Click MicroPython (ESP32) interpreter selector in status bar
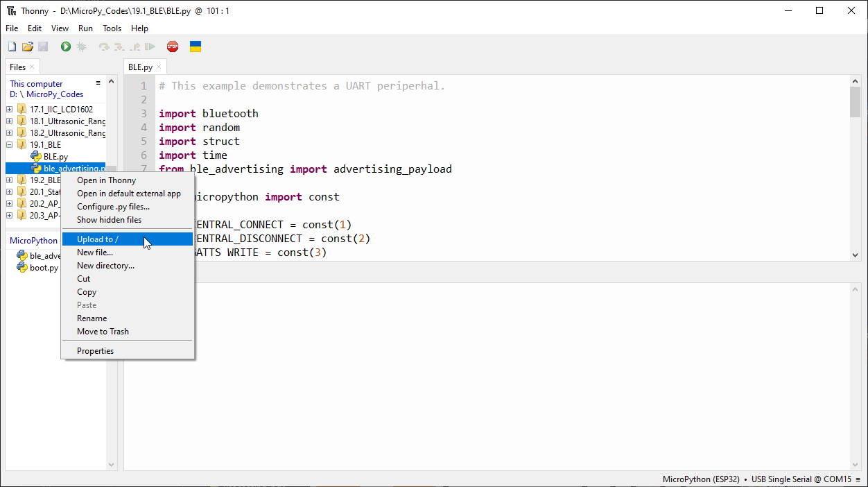 click(701, 479)
